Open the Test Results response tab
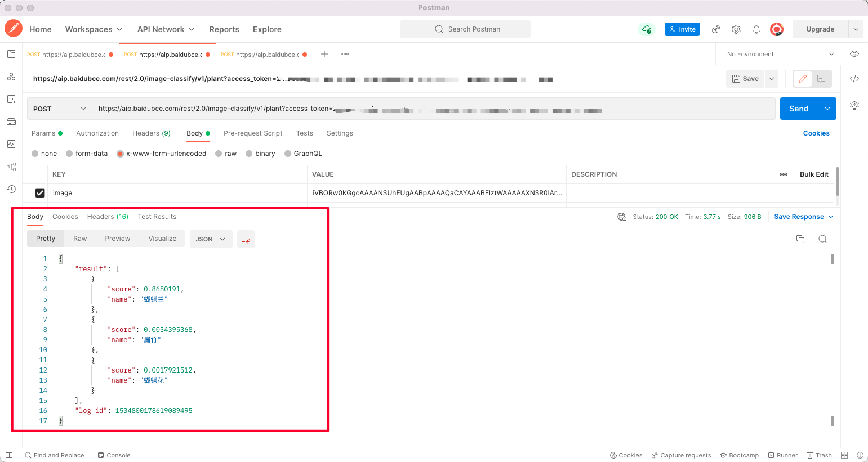The image size is (868, 462). click(x=157, y=217)
